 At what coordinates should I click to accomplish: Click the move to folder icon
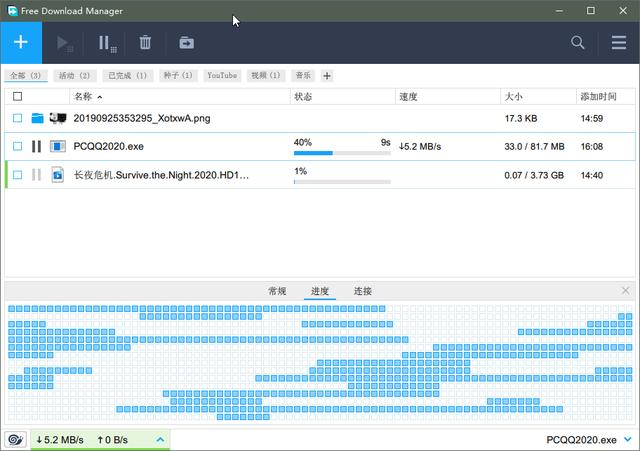[186, 43]
